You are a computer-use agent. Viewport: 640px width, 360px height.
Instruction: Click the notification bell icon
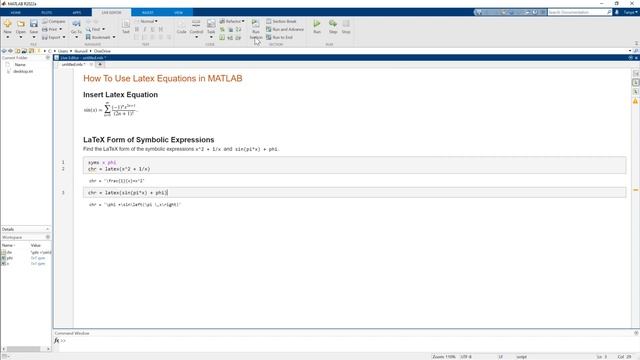pos(617,12)
